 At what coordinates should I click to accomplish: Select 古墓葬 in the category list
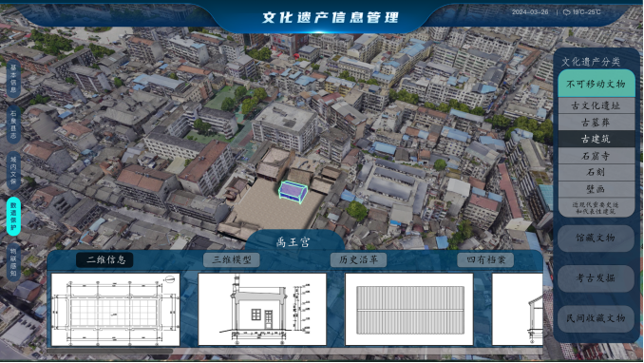596,123
